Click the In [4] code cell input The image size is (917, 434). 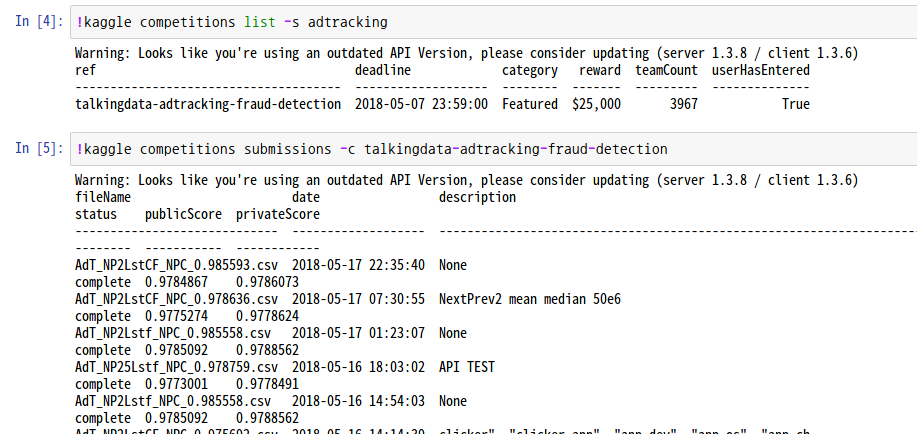493,22
